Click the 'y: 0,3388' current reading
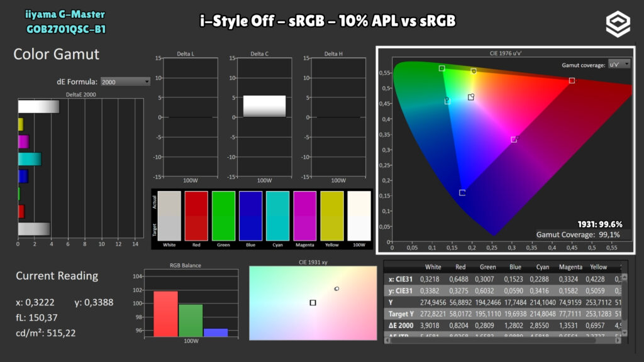The height and width of the screenshot is (362, 644). tap(94, 302)
